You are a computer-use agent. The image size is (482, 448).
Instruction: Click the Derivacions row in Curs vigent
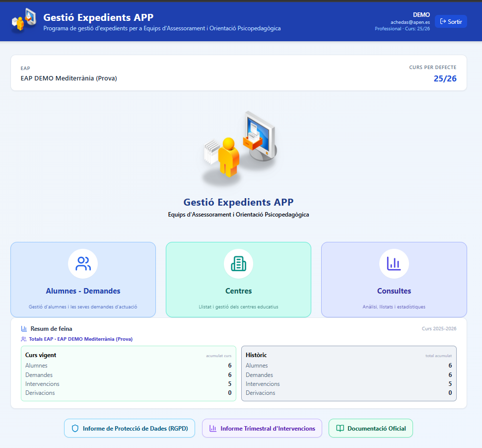coord(129,393)
